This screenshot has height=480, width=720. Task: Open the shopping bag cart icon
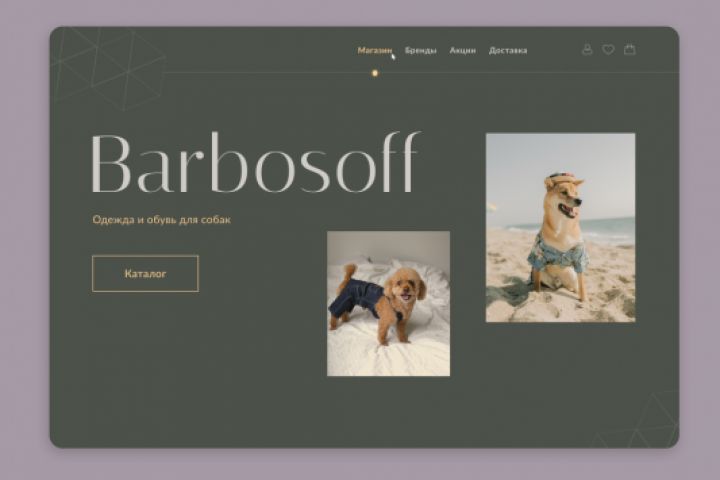[x=630, y=49]
